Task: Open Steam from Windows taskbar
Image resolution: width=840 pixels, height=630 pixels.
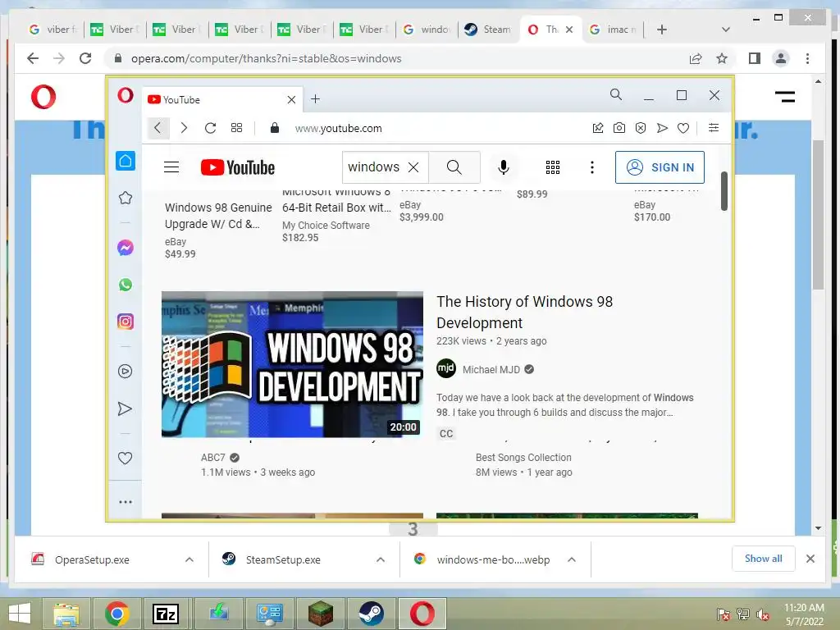Action: click(x=372, y=614)
